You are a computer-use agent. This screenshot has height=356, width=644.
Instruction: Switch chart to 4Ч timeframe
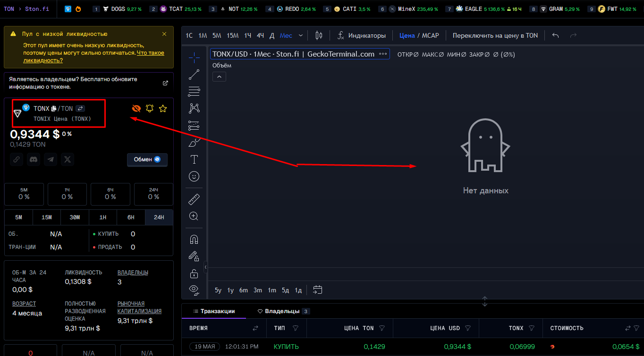point(260,35)
